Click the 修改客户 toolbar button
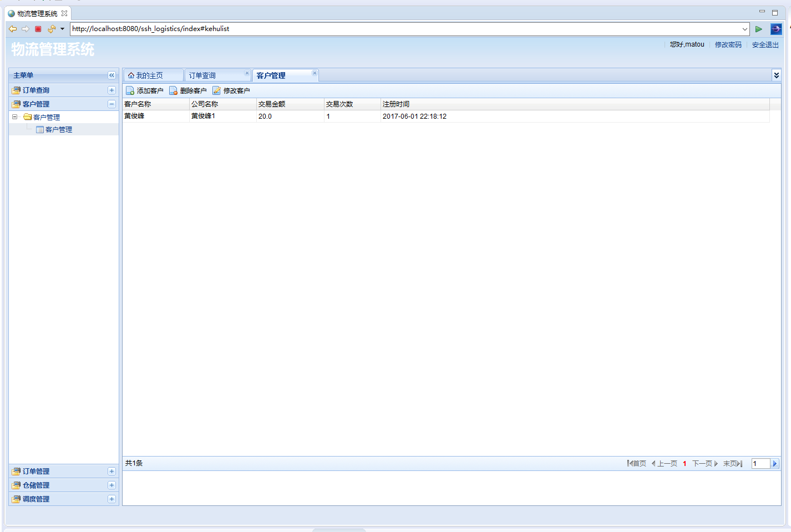Viewport: 791px width, 532px height. pos(231,91)
